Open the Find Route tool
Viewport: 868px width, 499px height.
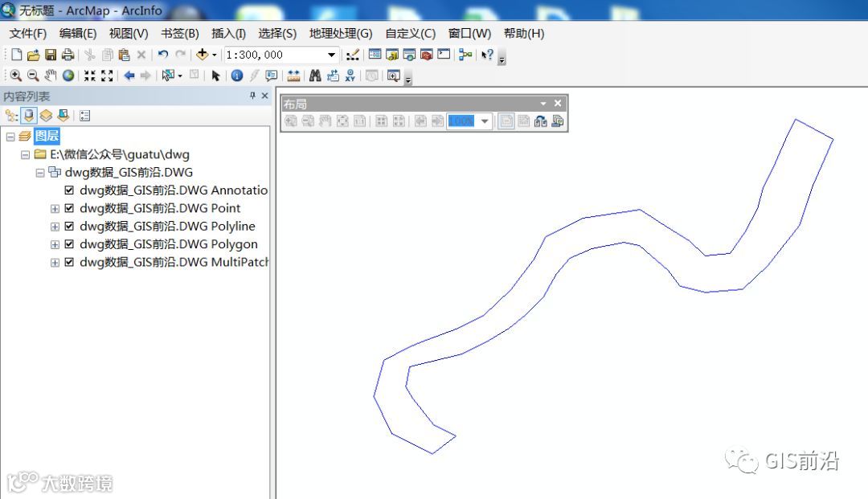(333, 76)
